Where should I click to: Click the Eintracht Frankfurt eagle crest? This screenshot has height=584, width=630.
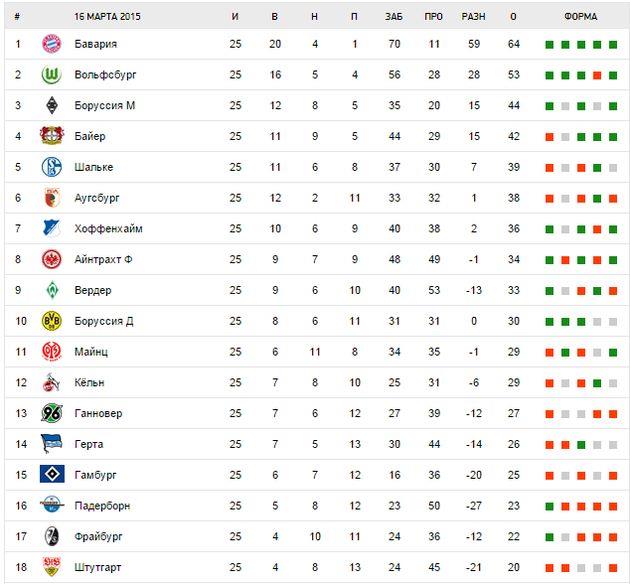pyautogui.click(x=51, y=259)
